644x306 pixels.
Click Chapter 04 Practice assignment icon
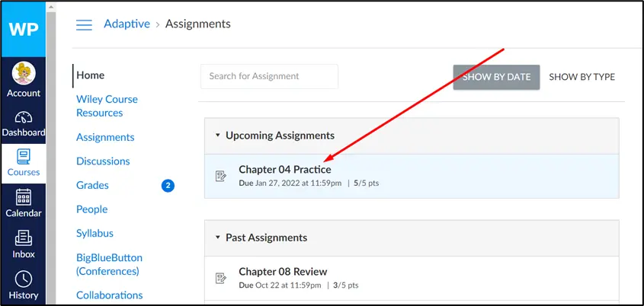[x=221, y=176]
